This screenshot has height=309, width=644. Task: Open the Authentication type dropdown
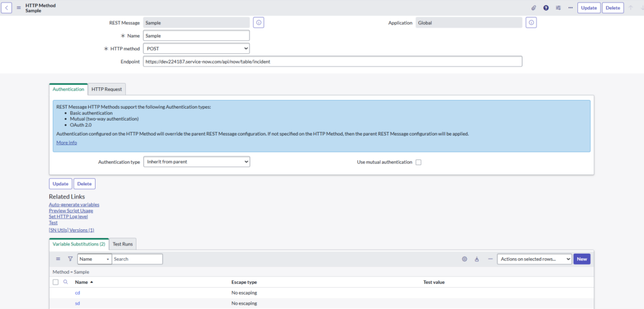pyautogui.click(x=196, y=162)
